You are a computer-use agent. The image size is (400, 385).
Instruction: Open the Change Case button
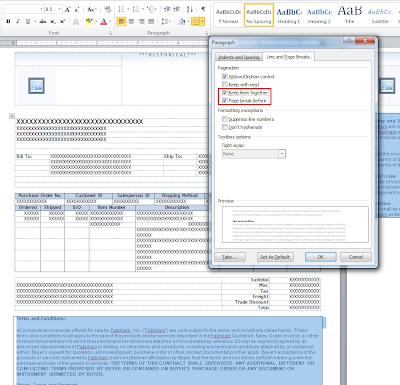[91, 9]
